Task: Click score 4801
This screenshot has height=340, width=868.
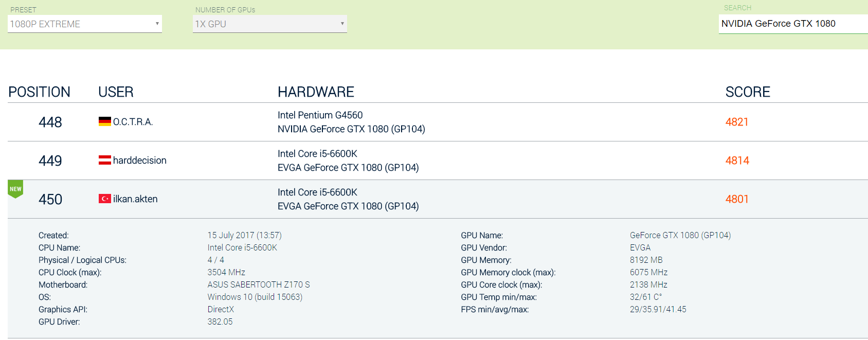Action: 737,199
